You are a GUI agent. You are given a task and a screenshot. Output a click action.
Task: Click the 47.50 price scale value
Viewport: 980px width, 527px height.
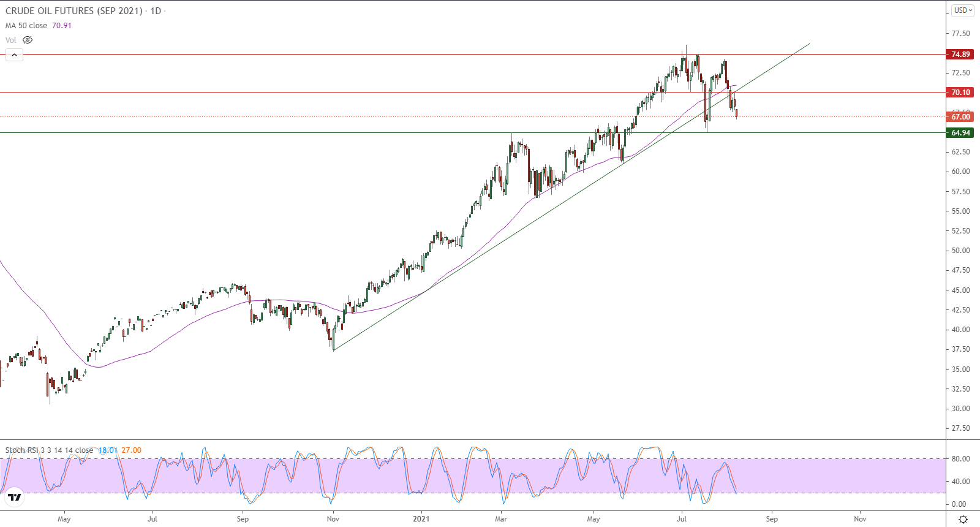click(960, 270)
